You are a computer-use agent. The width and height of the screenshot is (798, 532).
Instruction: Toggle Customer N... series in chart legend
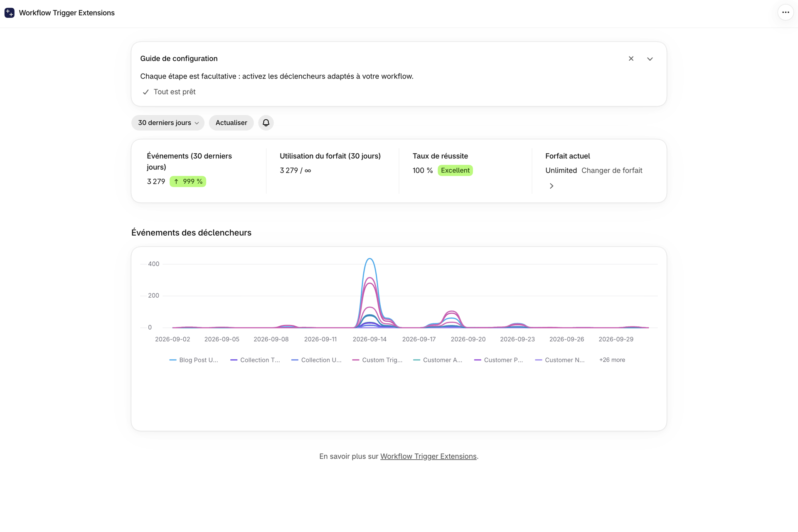tap(560, 360)
